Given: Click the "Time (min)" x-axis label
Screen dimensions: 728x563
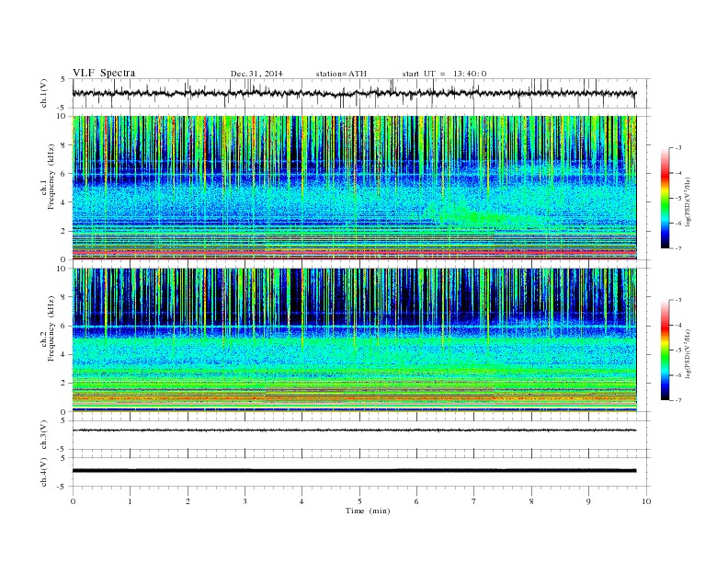Looking at the screenshot, I should (x=368, y=511).
